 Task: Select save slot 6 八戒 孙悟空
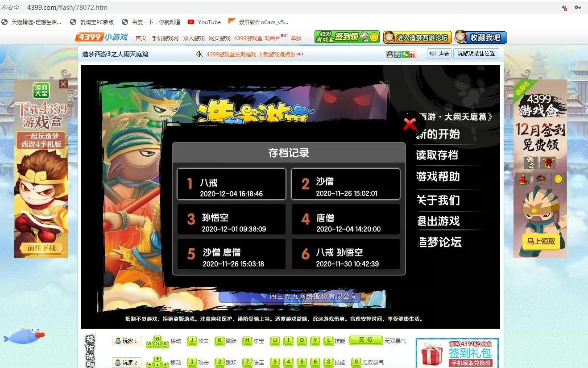(x=346, y=254)
